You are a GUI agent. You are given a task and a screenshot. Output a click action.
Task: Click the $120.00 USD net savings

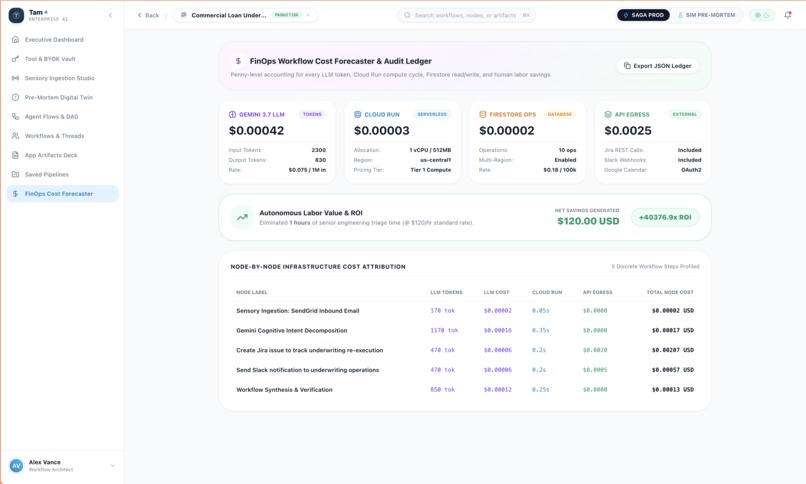pos(588,221)
